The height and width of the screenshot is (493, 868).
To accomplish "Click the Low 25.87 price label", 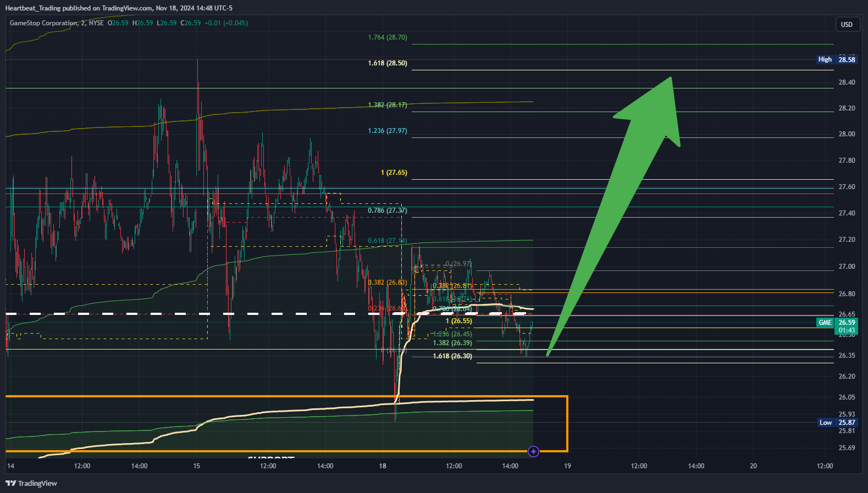I will coord(837,423).
